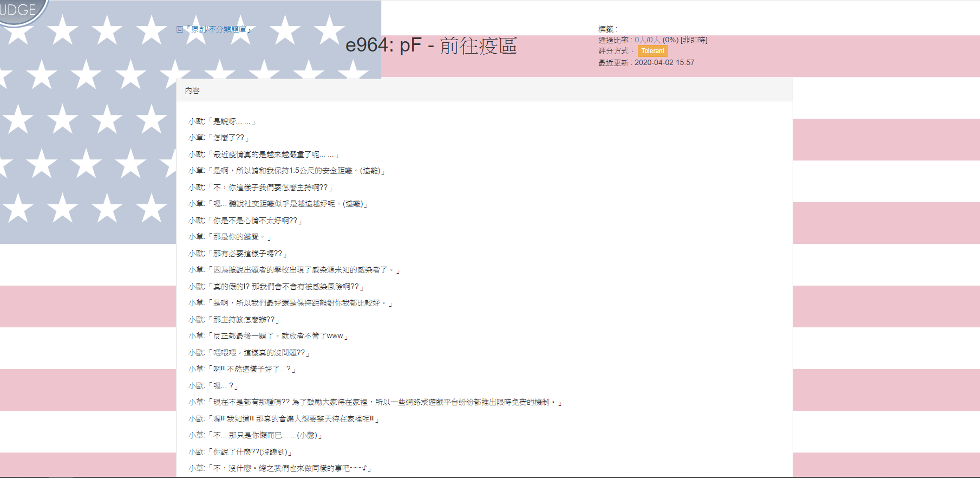Click the last line ending with ~~~♪
Viewport: 980px width, 478px height.
tap(280, 468)
